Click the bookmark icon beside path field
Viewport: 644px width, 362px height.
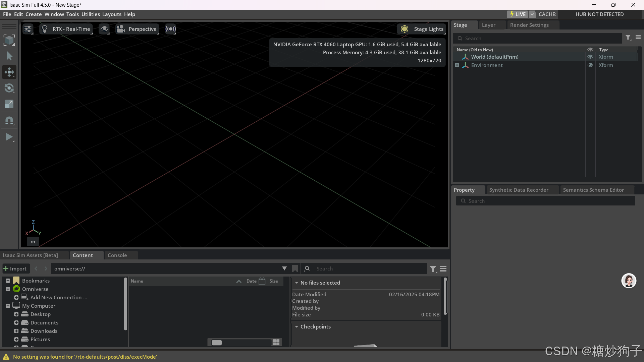click(x=295, y=268)
